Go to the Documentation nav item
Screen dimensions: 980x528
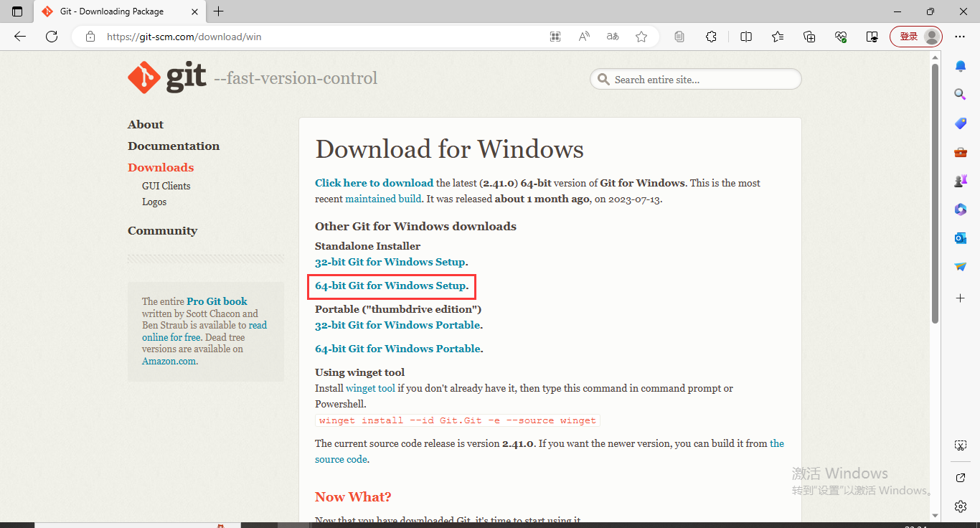[x=174, y=146]
